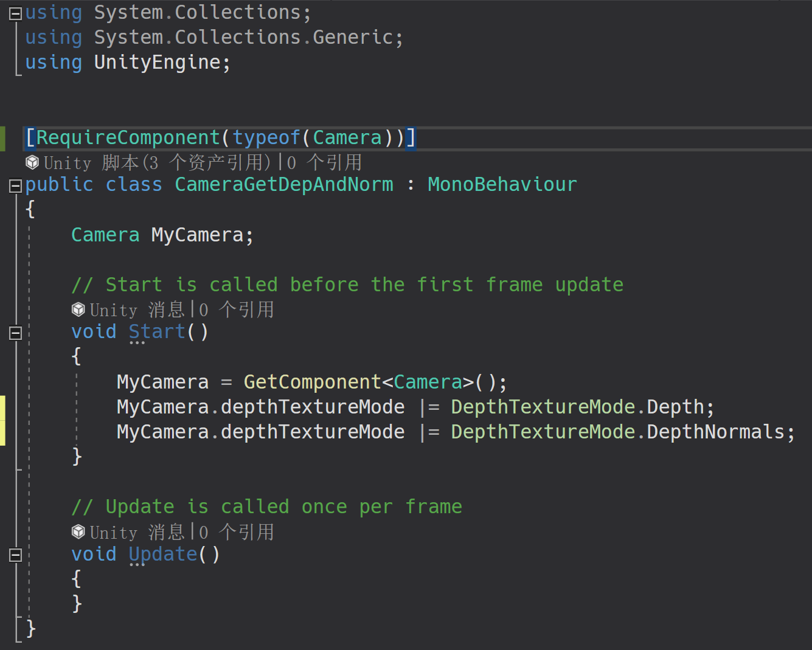Click GetComponent in the assignment line
Viewport: 812px width, 650px height.
pyautogui.click(x=312, y=382)
